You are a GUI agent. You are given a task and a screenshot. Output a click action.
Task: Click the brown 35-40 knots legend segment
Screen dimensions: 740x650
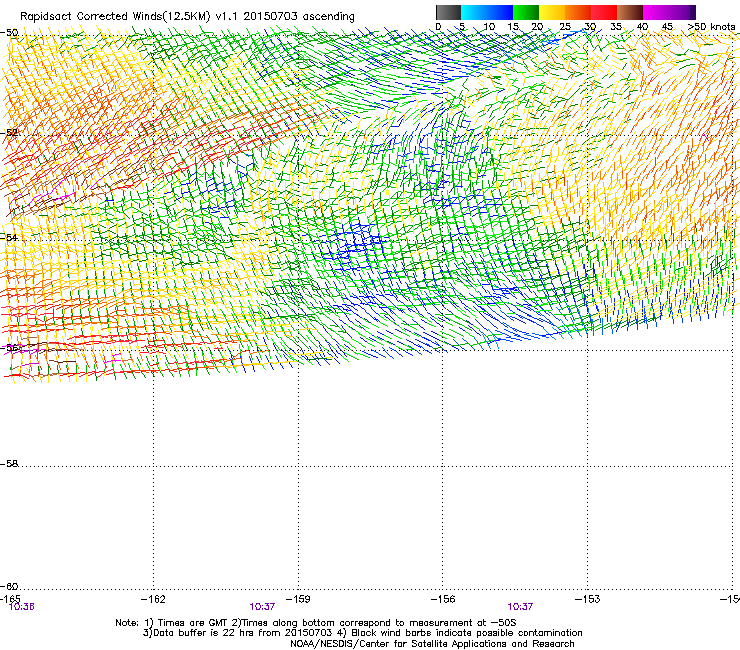click(x=630, y=12)
